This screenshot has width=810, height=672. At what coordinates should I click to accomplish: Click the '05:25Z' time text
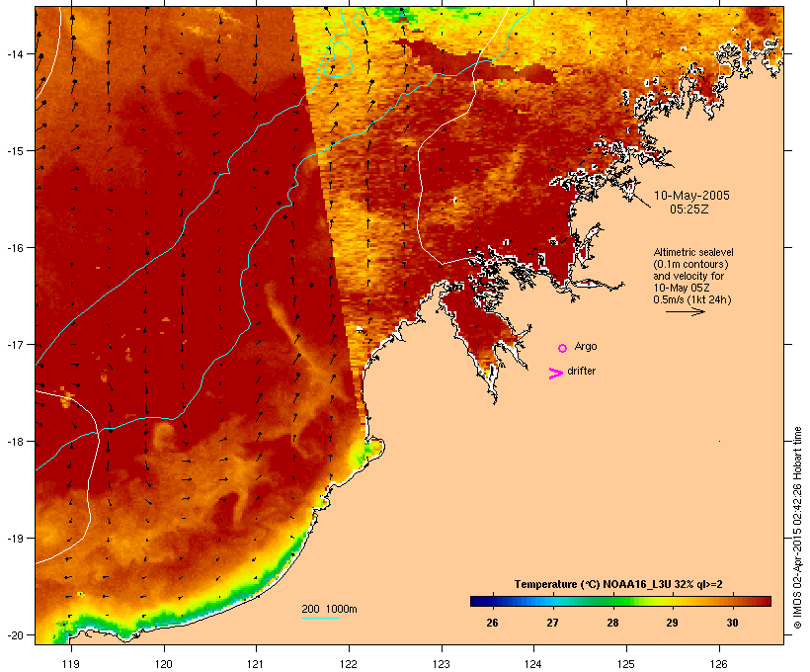pyautogui.click(x=689, y=210)
